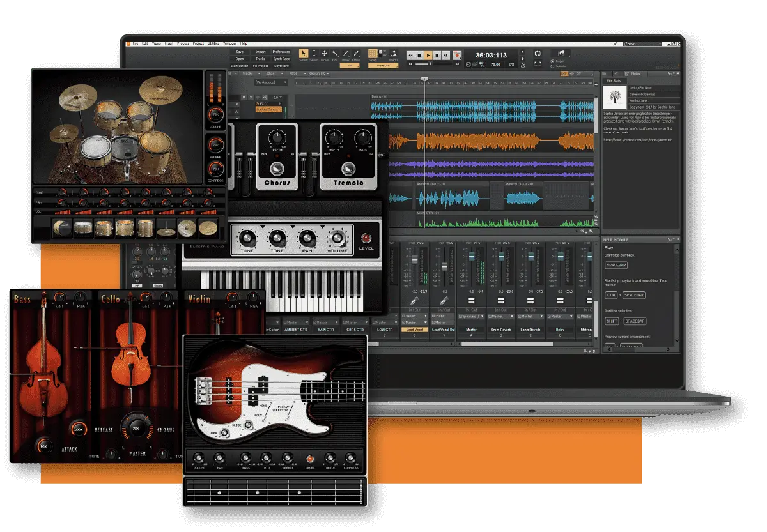Toggle power switch on Chorus pedal
The width and height of the screenshot is (767, 532).
click(277, 167)
